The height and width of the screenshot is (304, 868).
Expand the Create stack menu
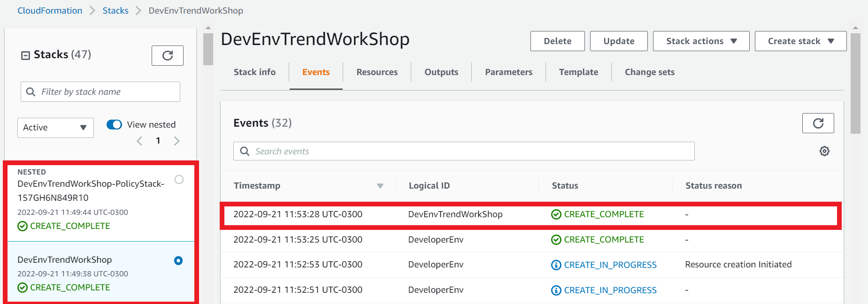coord(800,41)
